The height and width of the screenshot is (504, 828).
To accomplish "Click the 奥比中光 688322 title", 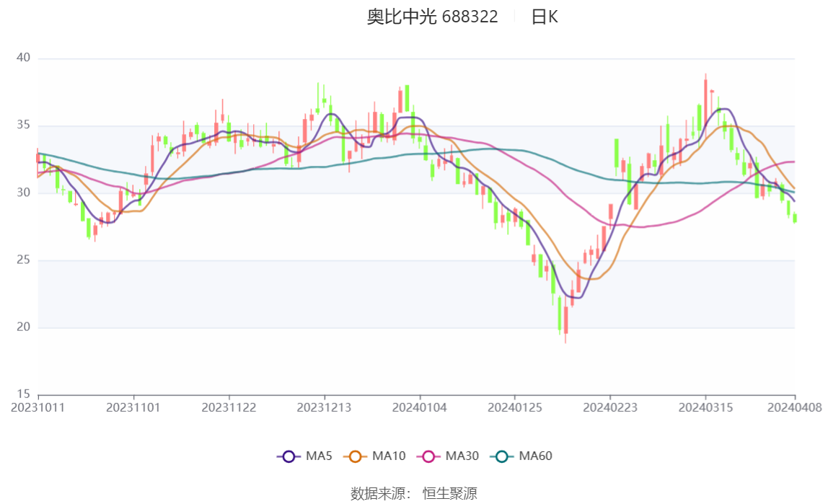I will click(433, 17).
